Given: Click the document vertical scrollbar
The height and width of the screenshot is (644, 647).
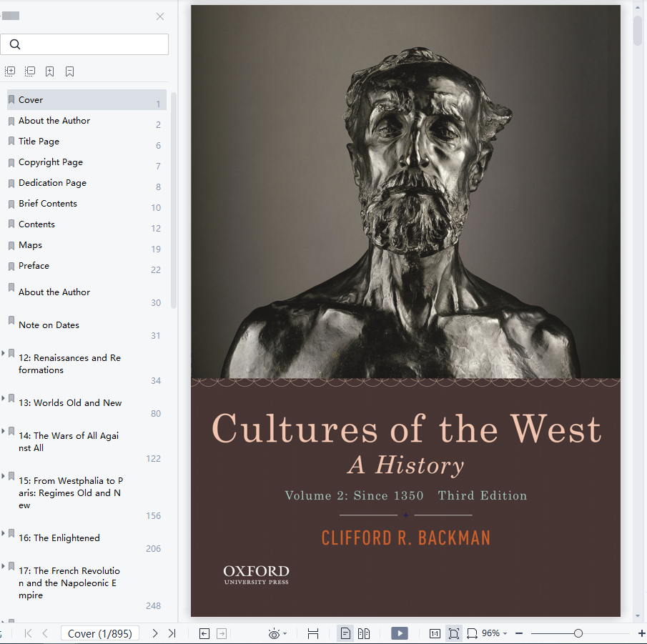Looking at the screenshot, I should [638, 30].
